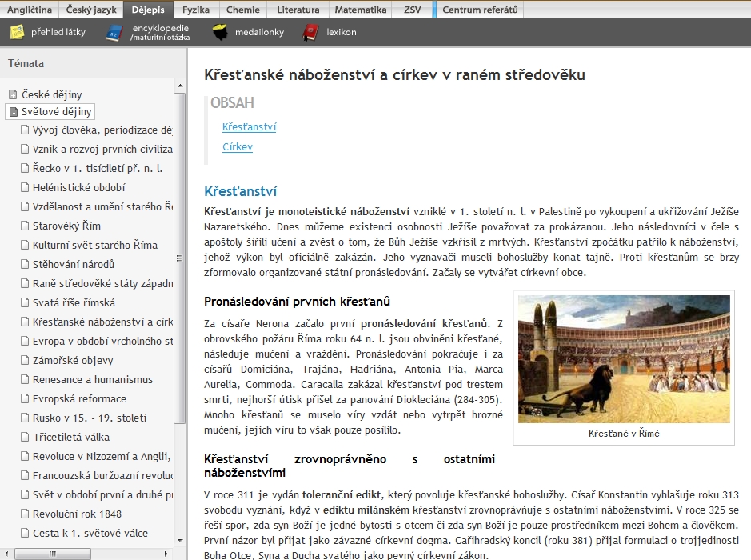Open topic Evropská reformace
The image size is (751, 560).
pyautogui.click(x=79, y=398)
